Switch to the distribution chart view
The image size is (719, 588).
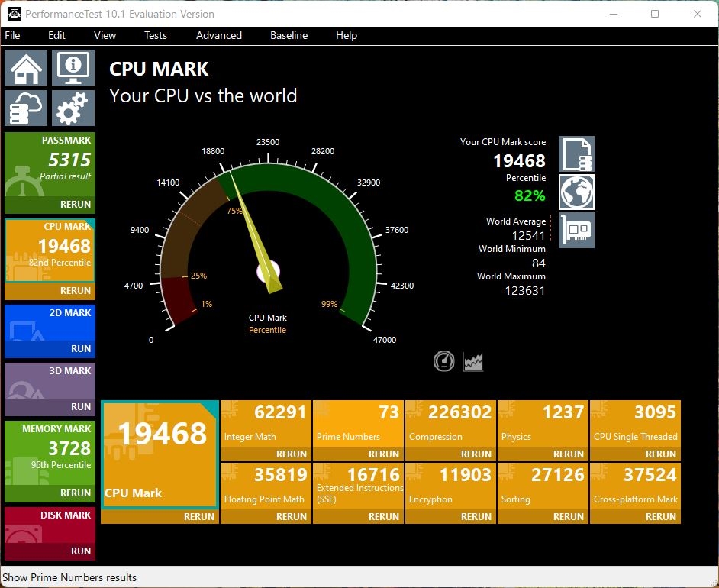(x=473, y=361)
